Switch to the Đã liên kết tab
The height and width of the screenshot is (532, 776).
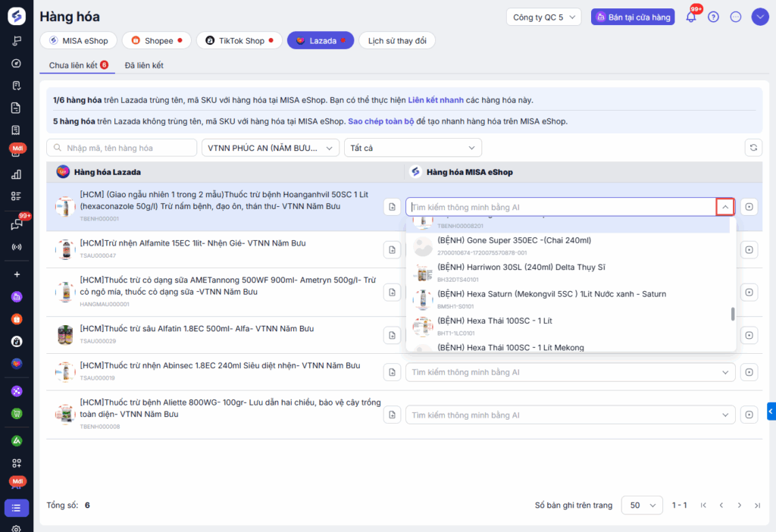click(x=144, y=65)
